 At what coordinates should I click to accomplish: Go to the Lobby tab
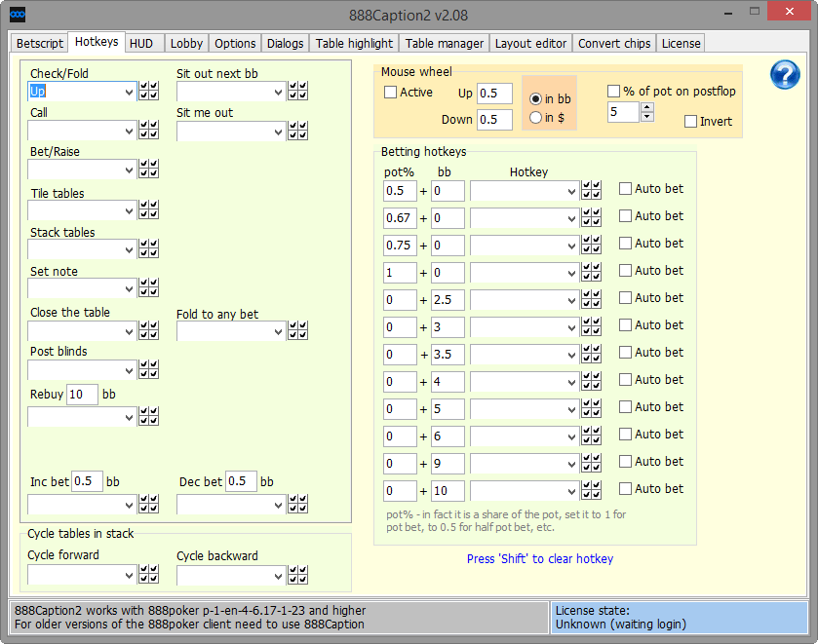pos(187,43)
